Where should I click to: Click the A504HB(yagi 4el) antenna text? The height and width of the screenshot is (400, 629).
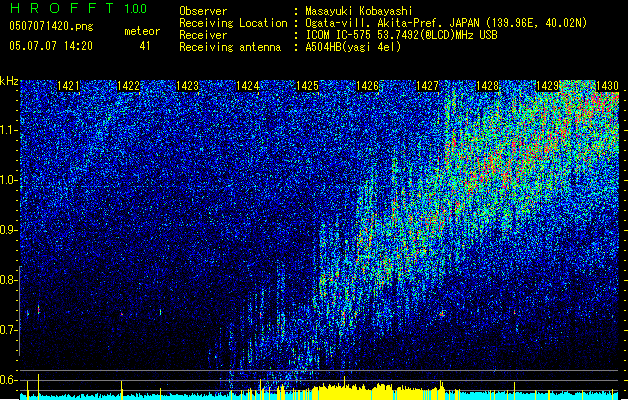click(x=353, y=47)
